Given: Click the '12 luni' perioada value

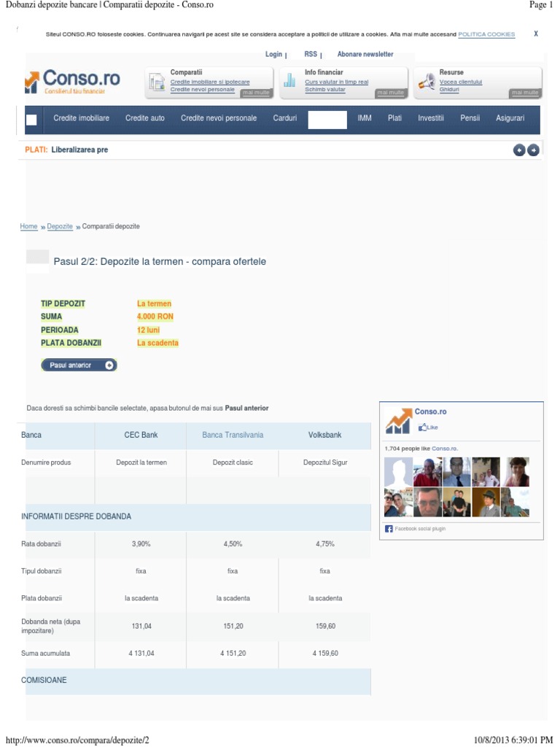Looking at the screenshot, I should (x=148, y=330).
